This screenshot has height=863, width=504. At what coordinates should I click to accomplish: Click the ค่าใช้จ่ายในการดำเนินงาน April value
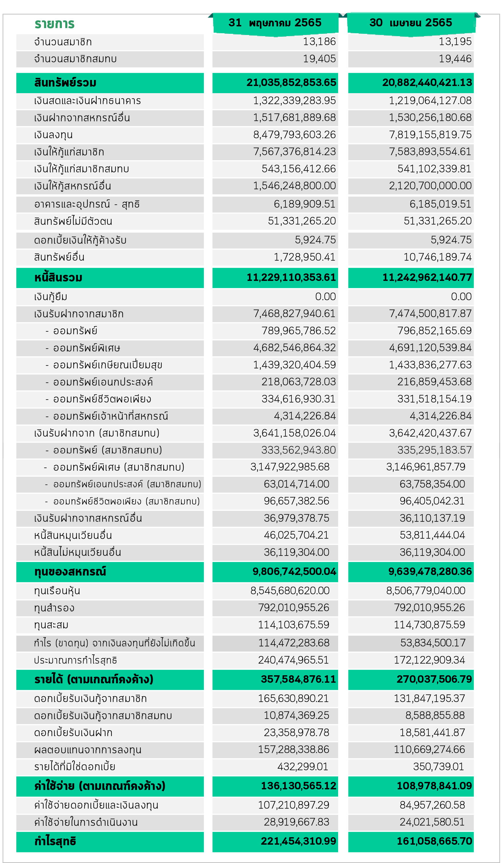tap(432, 822)
